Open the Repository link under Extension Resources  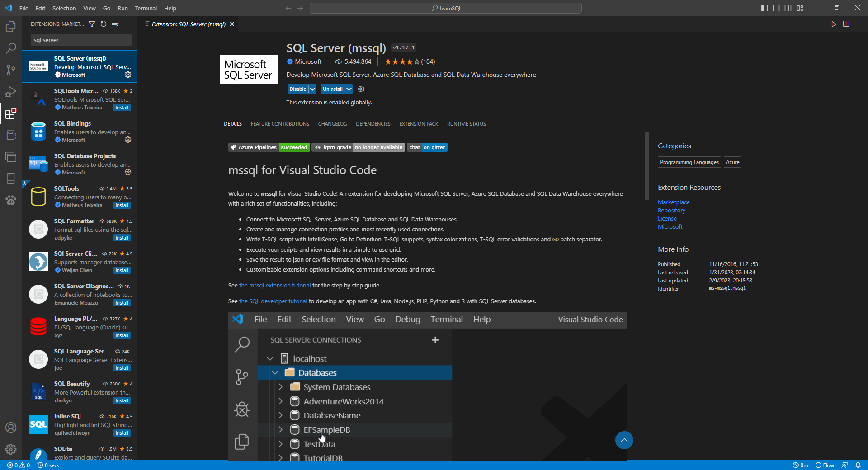tap(671, 210)
